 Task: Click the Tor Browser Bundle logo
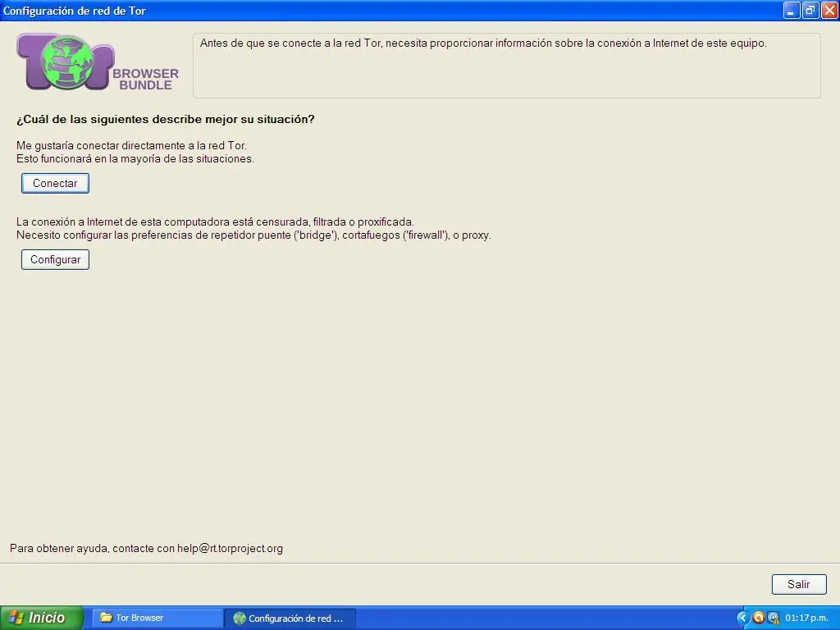(98, 62)
